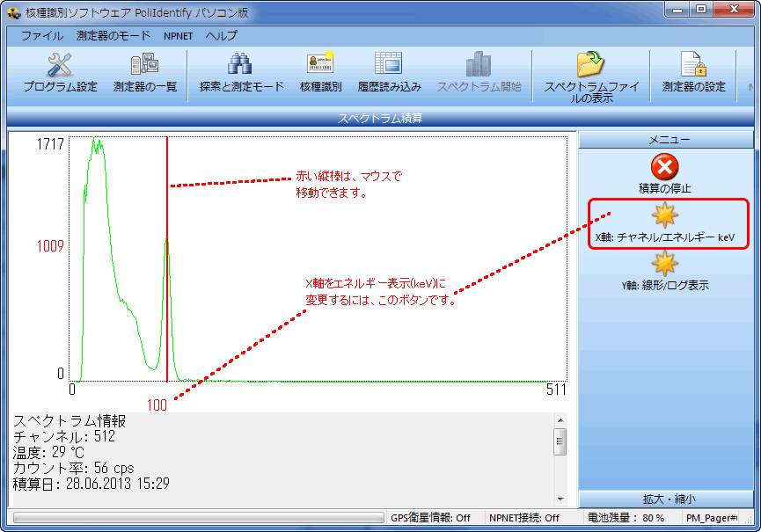
Task: Open the ヘルプ menu
Action: [x=222, y=36]
